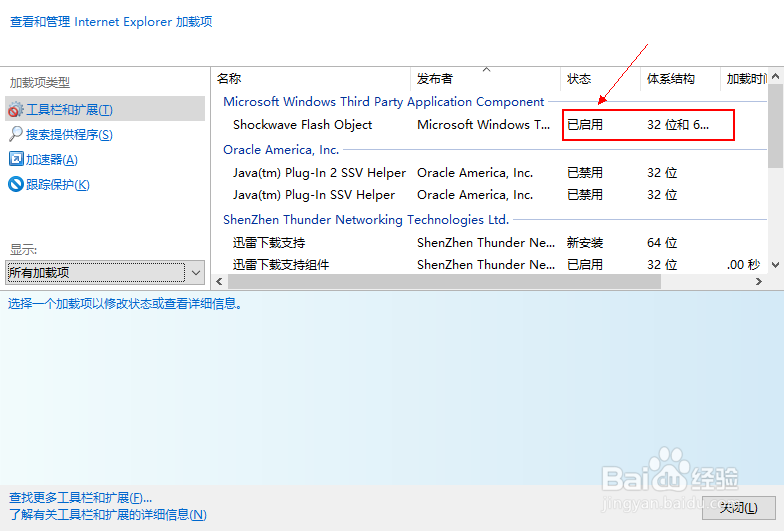Click Microsoft Windows Third Party Application Component group
Image resolution: width=784 pixels, height=531 pixels.
[384, 102]
